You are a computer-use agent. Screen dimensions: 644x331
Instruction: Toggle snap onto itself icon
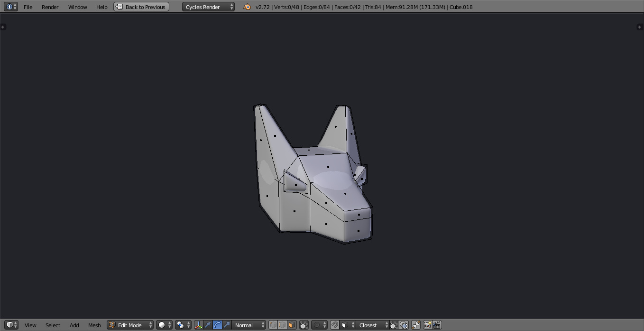pos(394,325)
